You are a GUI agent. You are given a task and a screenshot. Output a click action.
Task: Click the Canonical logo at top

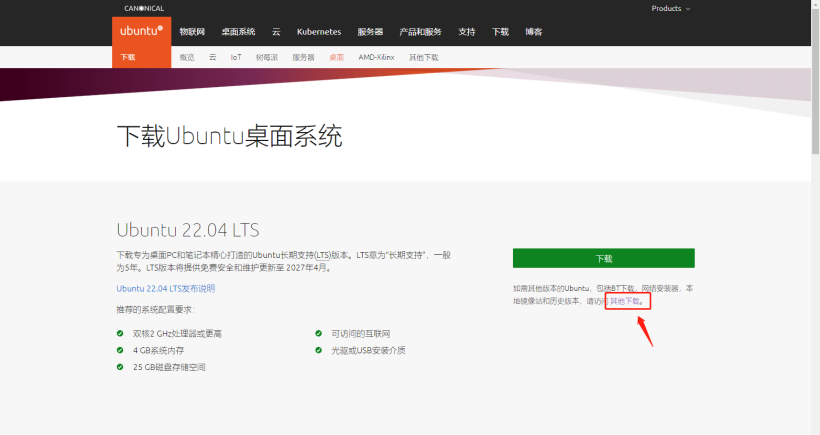[145, 8]
